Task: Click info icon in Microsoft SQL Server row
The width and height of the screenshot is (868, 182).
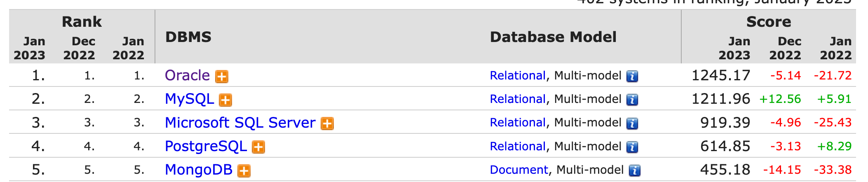Action: (x=632, y=124)
